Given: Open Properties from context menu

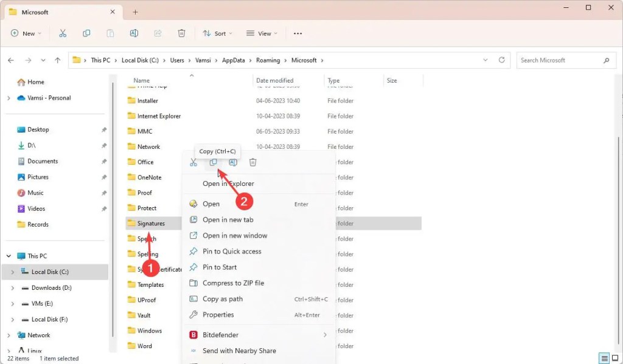Looking at the screenshot, I should pyautogui.click(x=259, y=315).
